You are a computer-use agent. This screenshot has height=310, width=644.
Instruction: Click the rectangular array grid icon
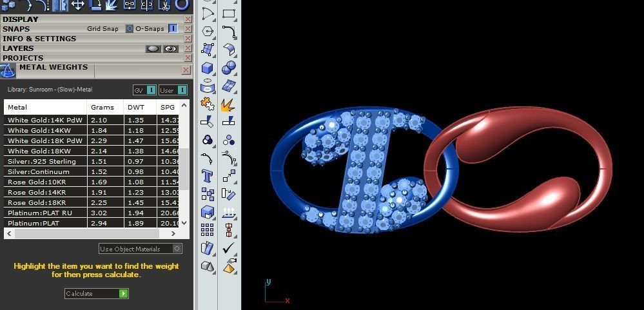(x=208, y=229)
